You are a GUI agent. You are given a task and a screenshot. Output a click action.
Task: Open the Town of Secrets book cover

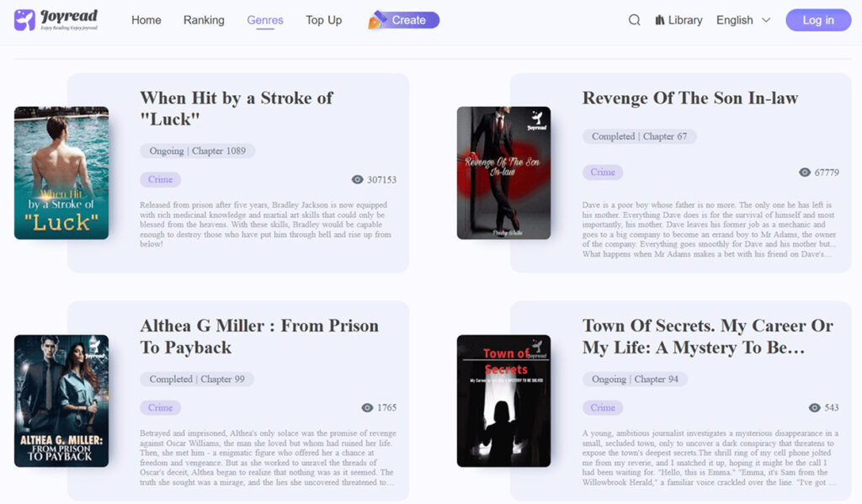[x=503, y=401]
